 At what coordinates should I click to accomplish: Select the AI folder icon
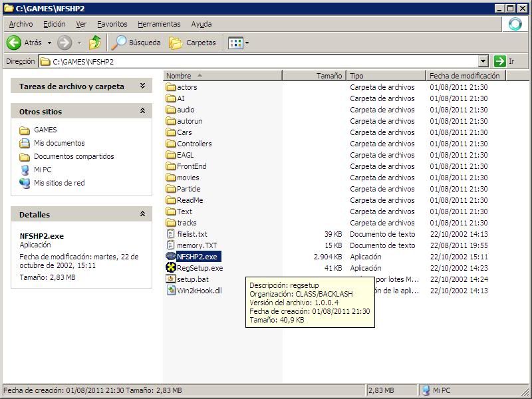click(x=171, y=98)
